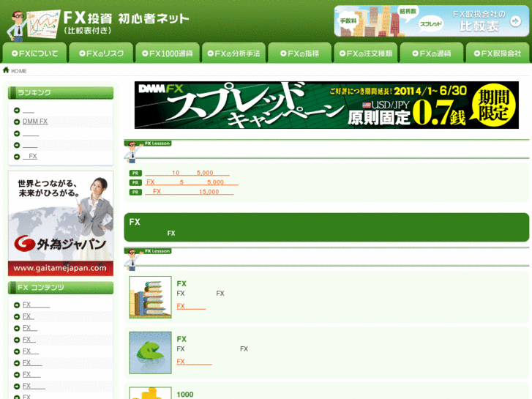532x399 pixels.
Task: Open the orange FX link under the green creature article
Action: tap(194, 362)
